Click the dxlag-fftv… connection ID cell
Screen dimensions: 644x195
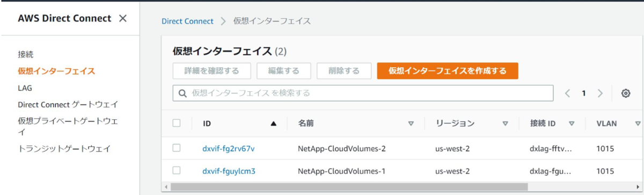point(551,149)
